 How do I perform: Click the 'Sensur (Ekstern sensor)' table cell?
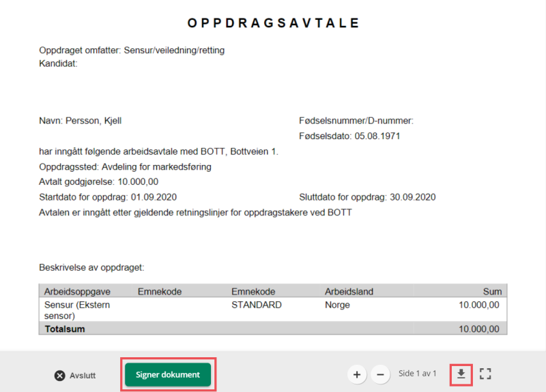[77, 310]
